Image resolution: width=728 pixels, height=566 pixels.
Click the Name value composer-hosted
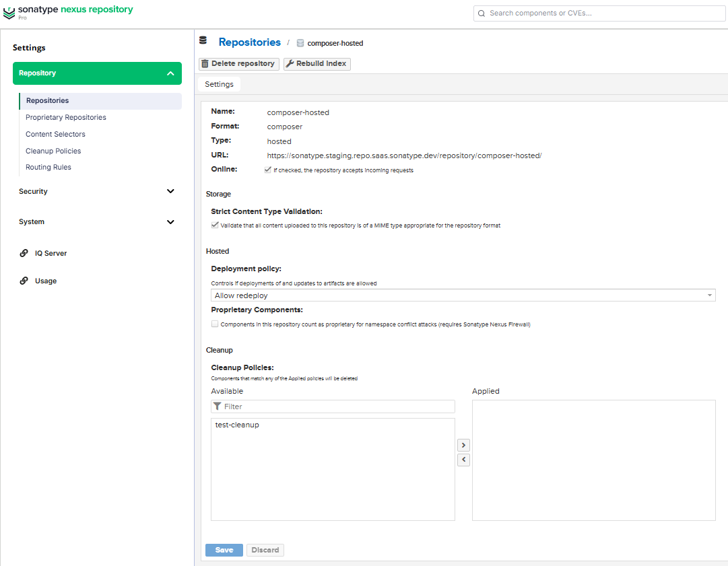point(298,112)
